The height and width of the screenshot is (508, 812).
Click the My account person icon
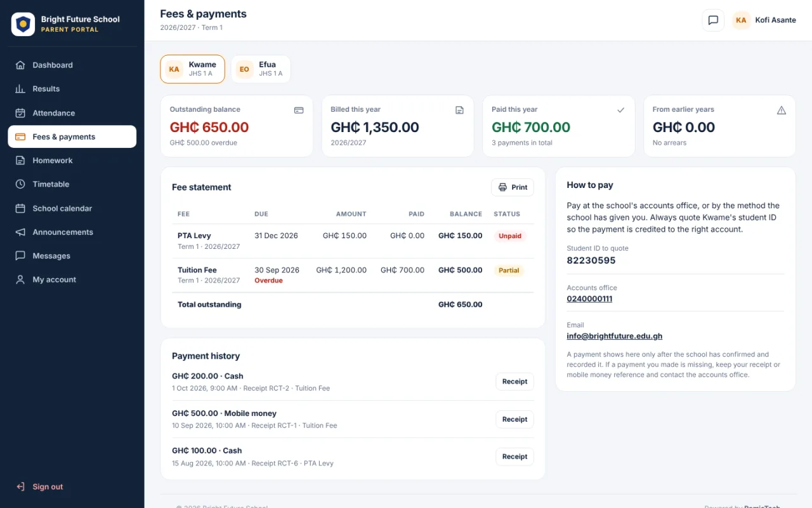[x=20, y=279]
